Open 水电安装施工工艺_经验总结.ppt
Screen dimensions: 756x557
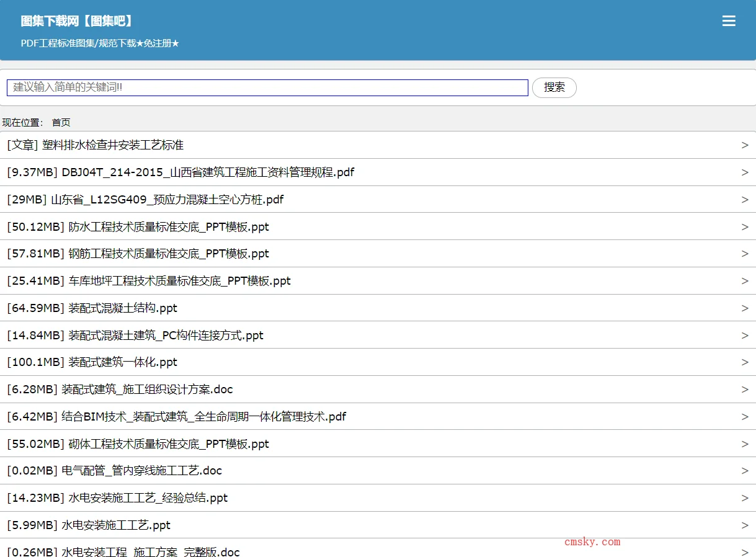tap(378, 498)
